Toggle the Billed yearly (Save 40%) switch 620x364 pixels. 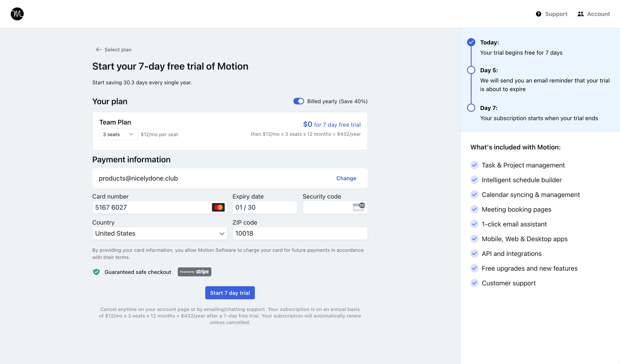click(x=298, y=101)
